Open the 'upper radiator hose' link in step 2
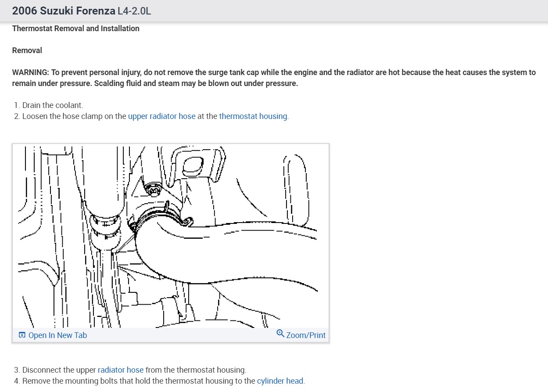 click(162, 116)
